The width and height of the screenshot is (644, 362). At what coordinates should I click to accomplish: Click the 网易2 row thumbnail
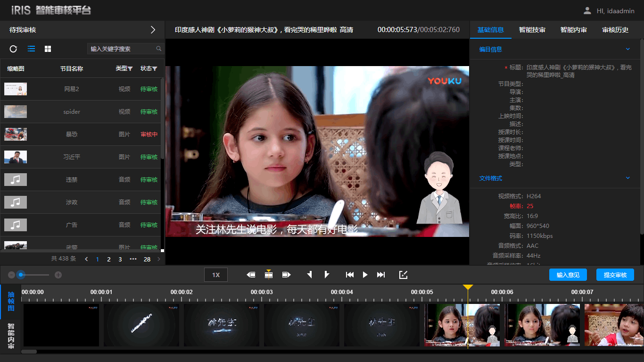[x=16, y=89]
